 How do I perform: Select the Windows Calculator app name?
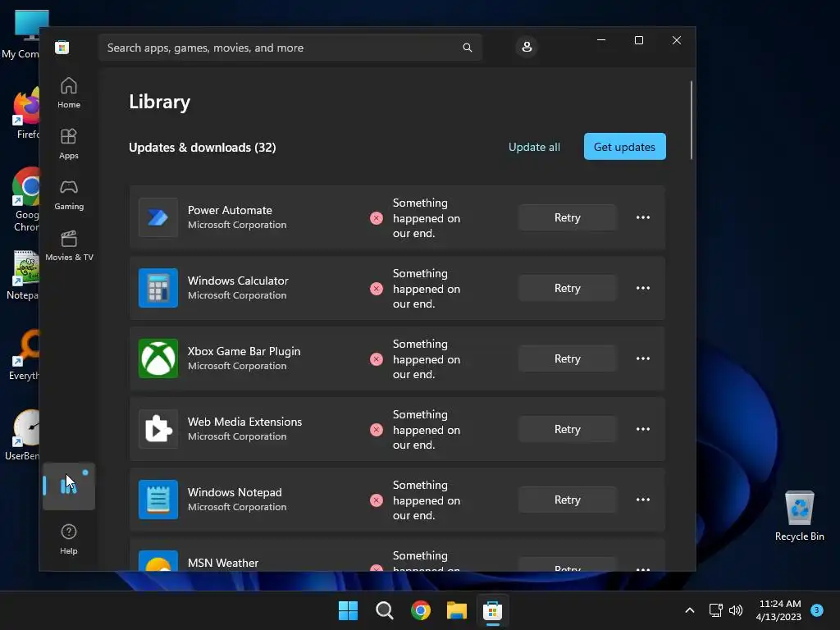(x=238, y=281)
